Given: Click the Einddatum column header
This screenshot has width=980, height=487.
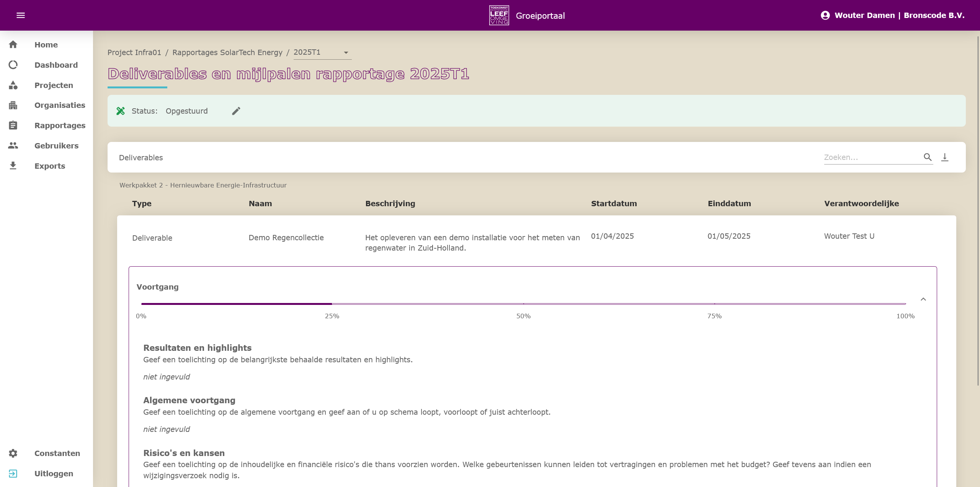Looking at the screenshot, I should (x=729, y=204).
